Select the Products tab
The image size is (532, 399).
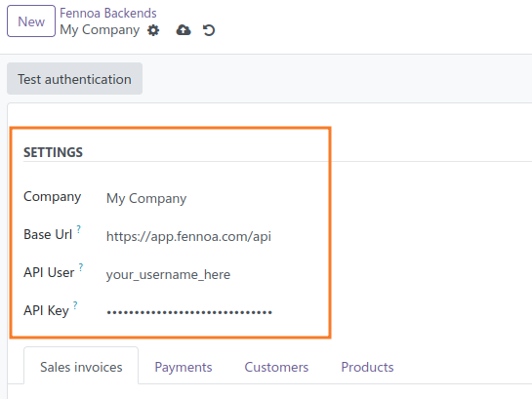367,367
